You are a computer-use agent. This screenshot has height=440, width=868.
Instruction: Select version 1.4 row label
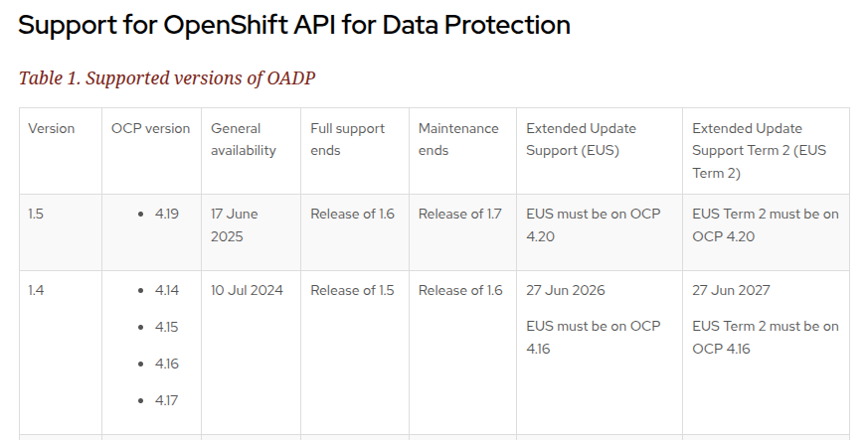pyautogui.click(x=37, y=290)
